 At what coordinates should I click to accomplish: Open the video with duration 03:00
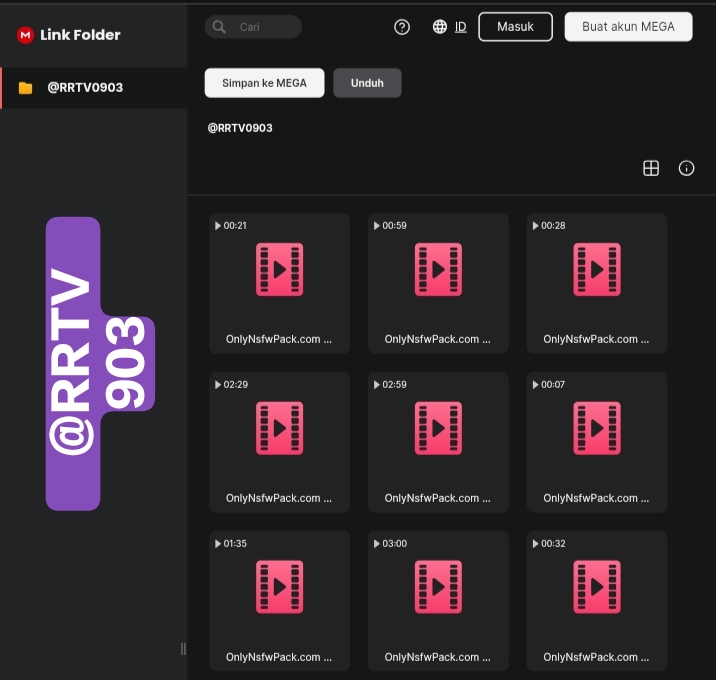438,601
